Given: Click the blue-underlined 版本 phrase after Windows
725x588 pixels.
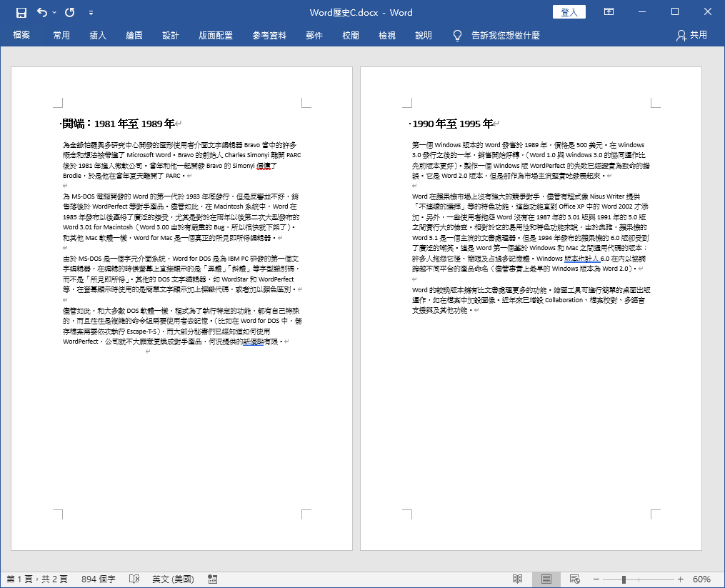Looking at the screenshot, I should pos(582,259).
